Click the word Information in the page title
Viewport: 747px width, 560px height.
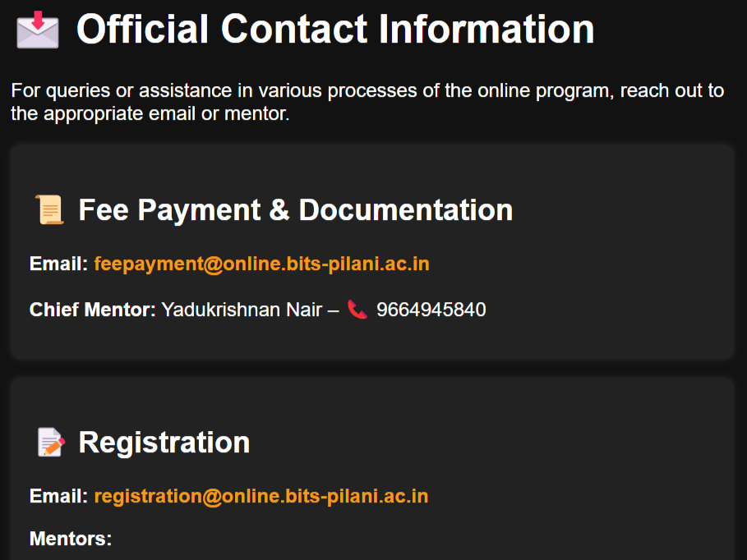pos(486,30)
